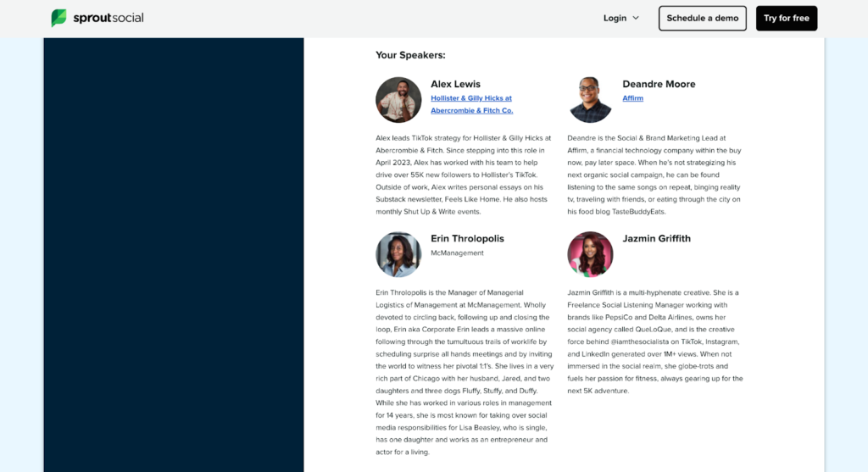This screenshot has width=868, height=472.
Task: Click Erin Throlopolis's profile photo
Action: pyautogui.click(x=398, y=254)
